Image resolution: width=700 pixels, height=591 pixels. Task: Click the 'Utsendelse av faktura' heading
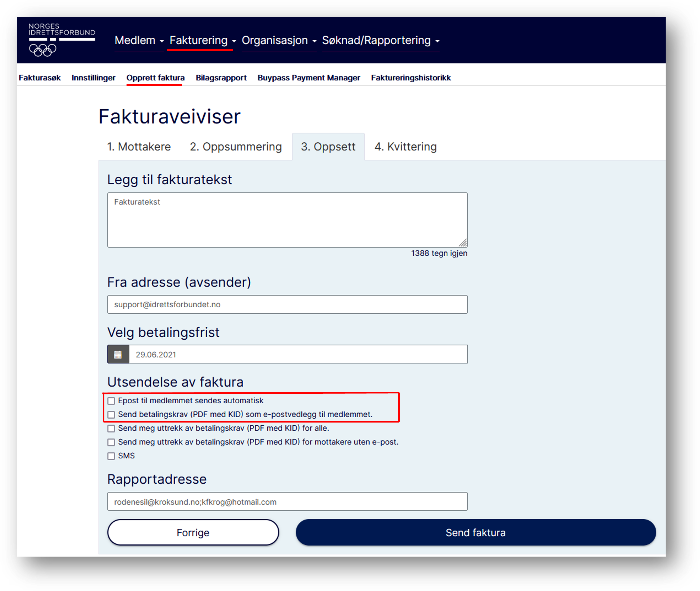click(x=175, y=382)
